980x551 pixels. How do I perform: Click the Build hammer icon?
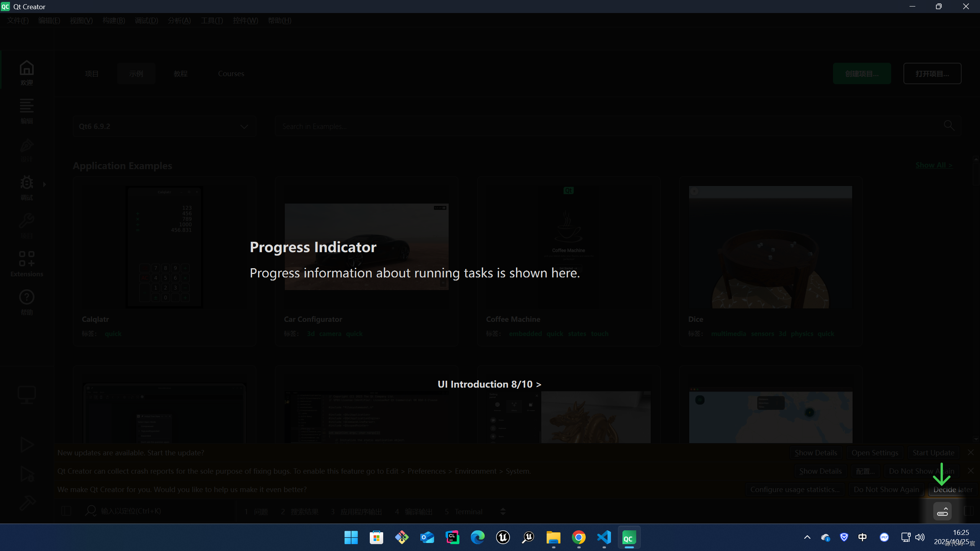27,503
